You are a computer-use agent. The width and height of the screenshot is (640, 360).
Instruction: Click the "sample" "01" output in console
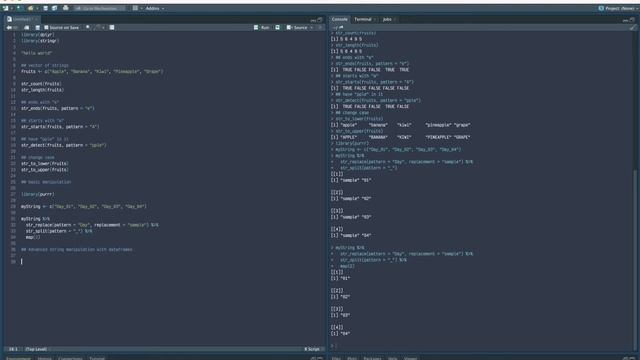[x=351, y=180]
